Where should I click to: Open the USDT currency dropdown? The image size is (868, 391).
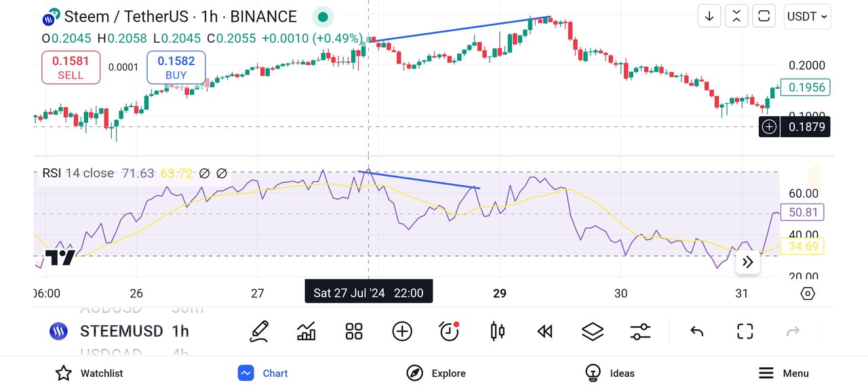tap(807, 16)
